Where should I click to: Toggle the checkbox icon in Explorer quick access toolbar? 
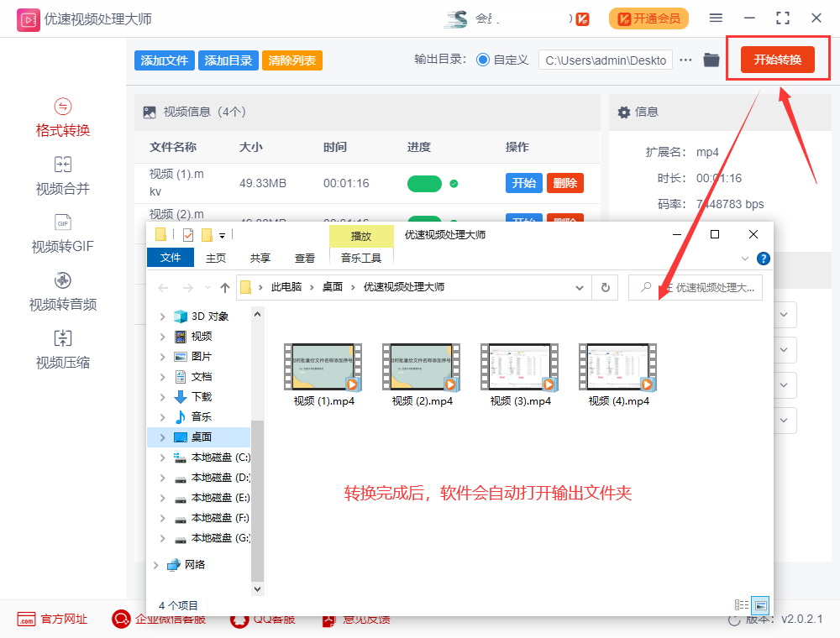[188, 235]
